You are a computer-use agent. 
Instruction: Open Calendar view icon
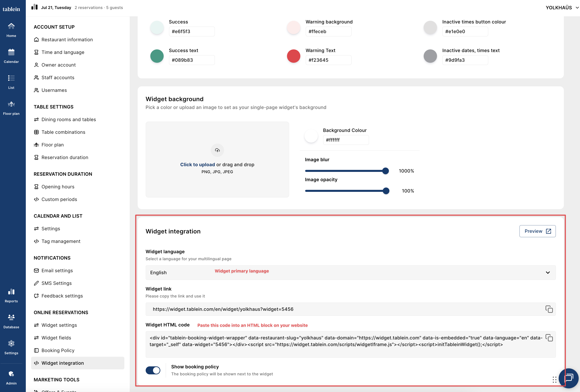[11, 56]
